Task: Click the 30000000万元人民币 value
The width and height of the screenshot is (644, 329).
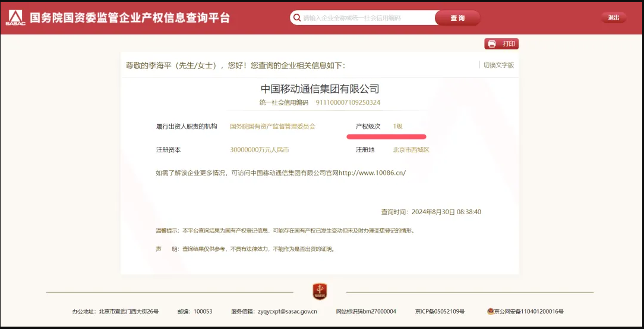Action: (x=260, y=150)
